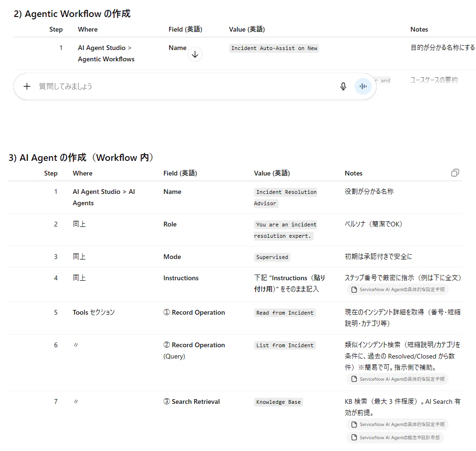Open the source chip in List from Incident row

tap(398, 379)
